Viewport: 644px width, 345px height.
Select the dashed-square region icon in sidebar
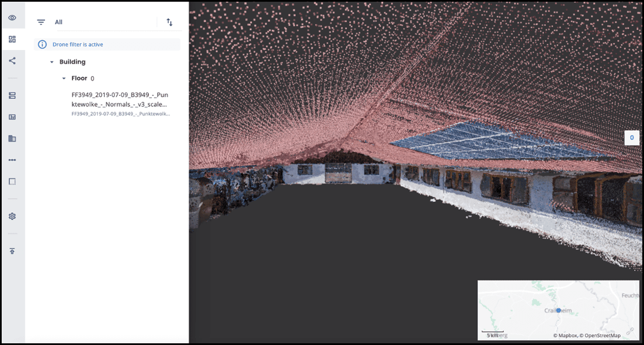tap(12, 181)
